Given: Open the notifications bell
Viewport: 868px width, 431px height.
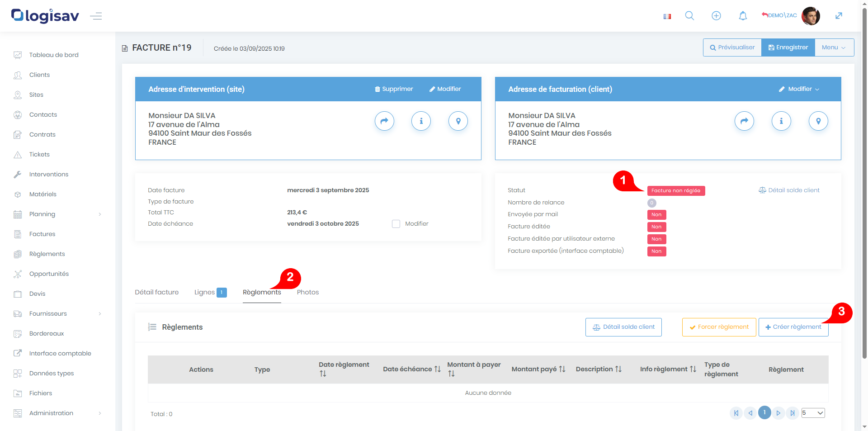Looking at the screenshot, I should 743,16.
